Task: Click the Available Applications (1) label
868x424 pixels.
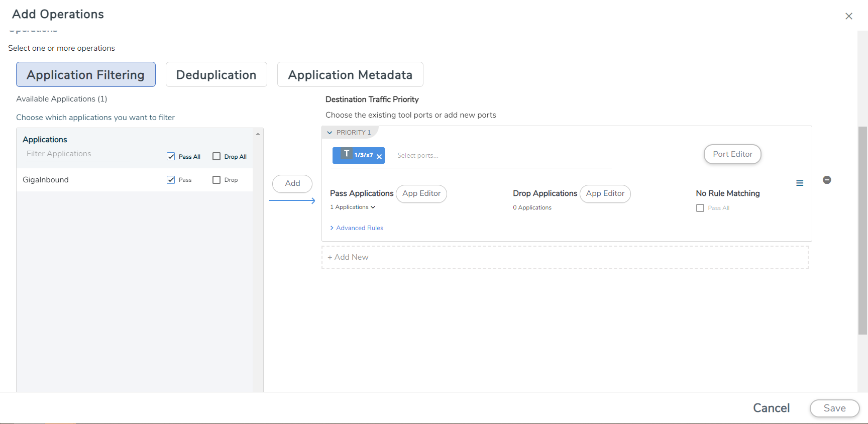Action: [x=62, y=99]
